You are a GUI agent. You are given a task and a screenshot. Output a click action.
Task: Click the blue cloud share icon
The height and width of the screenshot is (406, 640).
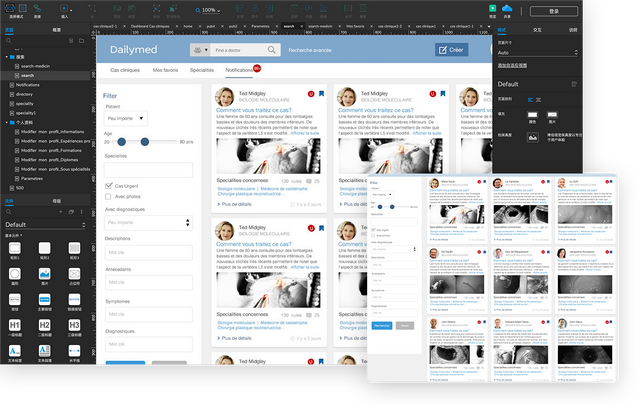point(507,8)
